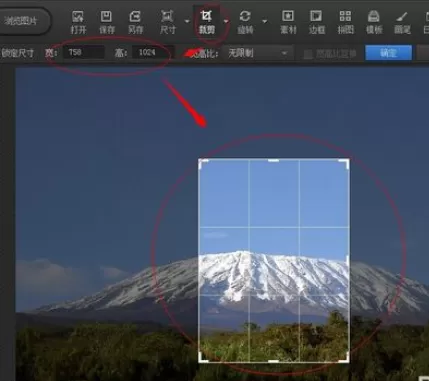Select the 旋转 rotate tool
The height and width of the screenshot is (381, 429).
(245, 22)
